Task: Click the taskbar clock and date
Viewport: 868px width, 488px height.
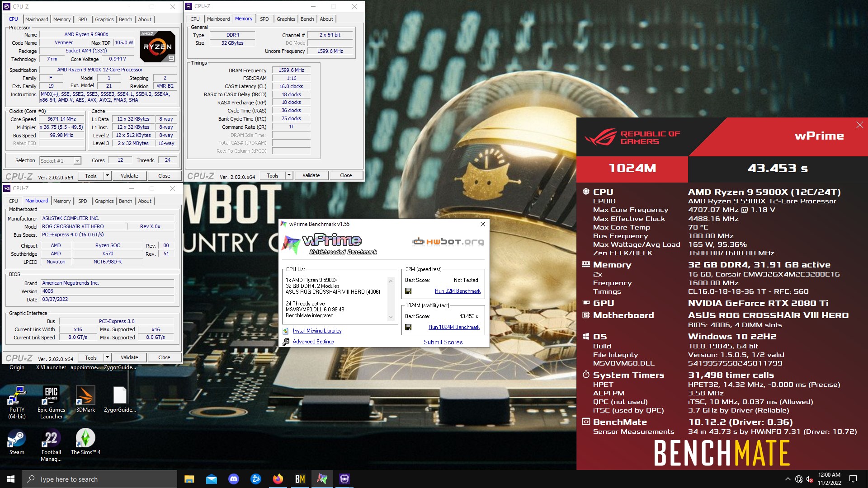Action: (x=829, y=479)
